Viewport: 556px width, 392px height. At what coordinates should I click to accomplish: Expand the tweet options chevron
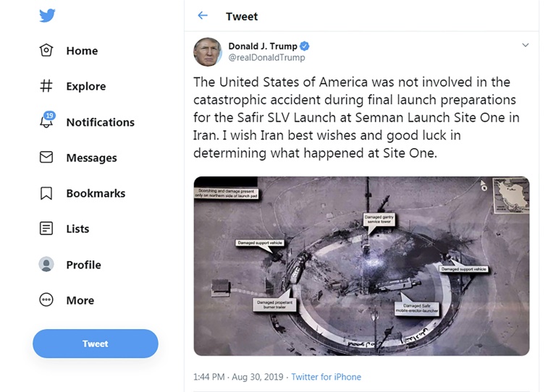point(526,46)
